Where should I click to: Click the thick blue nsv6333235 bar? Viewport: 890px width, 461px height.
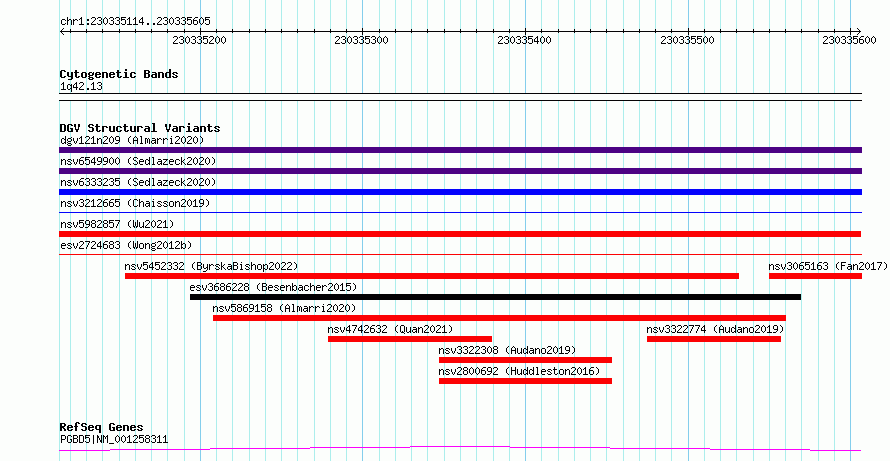460,192
